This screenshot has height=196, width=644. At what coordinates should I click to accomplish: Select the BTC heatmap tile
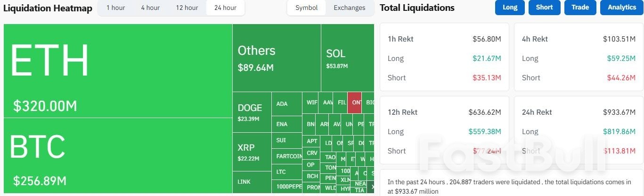point(118,156)
